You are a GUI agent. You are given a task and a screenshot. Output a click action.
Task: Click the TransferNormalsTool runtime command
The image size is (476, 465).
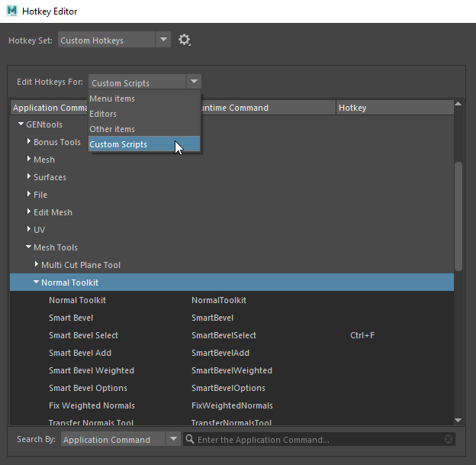(231, 421)
